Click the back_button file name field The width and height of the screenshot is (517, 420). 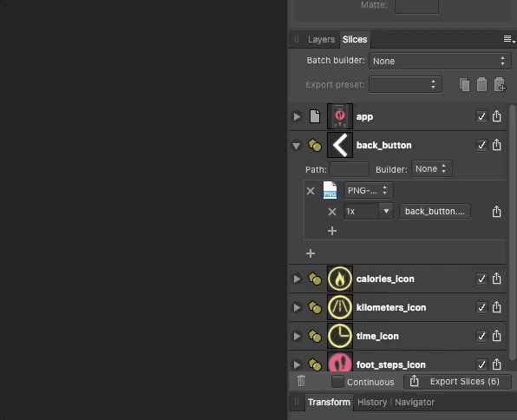(435, 211)
